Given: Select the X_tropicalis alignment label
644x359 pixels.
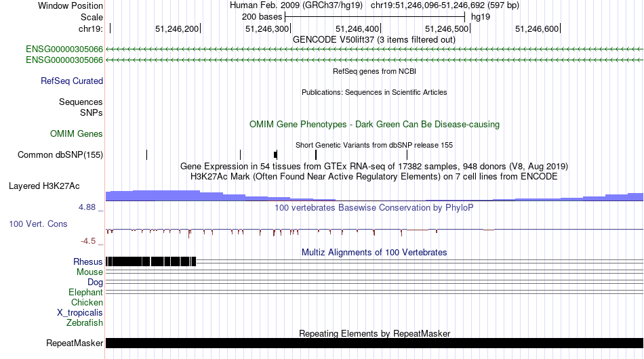Looking at the screenshot, I should tap(80, 313).
